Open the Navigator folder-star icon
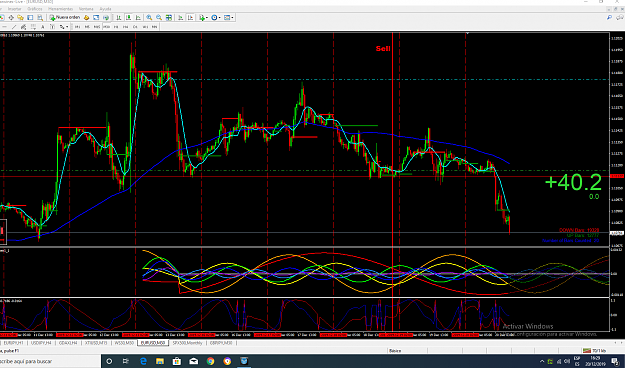Screen dimensions: 625x368 tap(20, 18)
